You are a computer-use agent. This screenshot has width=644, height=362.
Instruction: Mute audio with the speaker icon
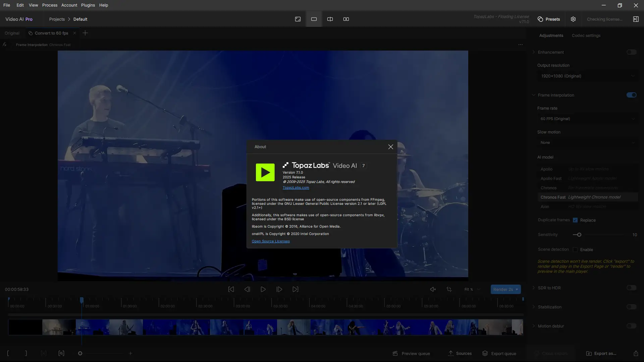pyautogui.click(x=433, y=289)
